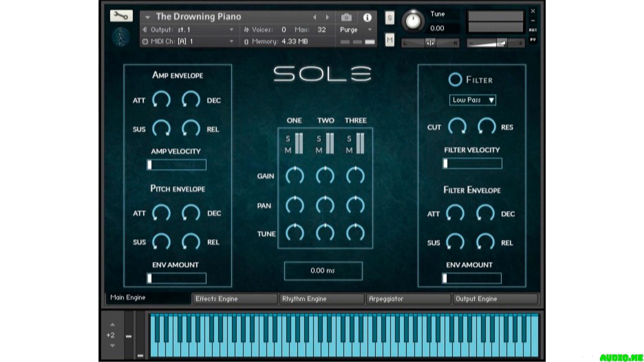Adjust the Filter Envelope ATT knob

tap(455, 213)
